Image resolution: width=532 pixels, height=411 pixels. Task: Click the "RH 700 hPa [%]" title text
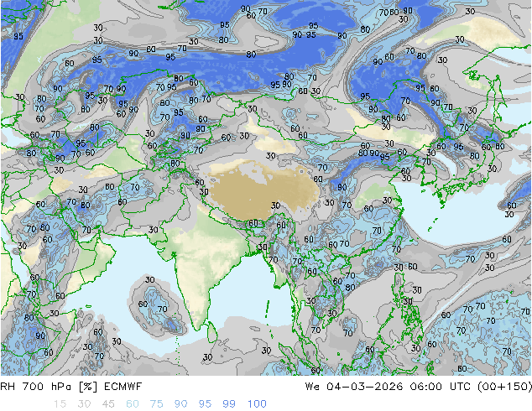click(x=49, y=386)
